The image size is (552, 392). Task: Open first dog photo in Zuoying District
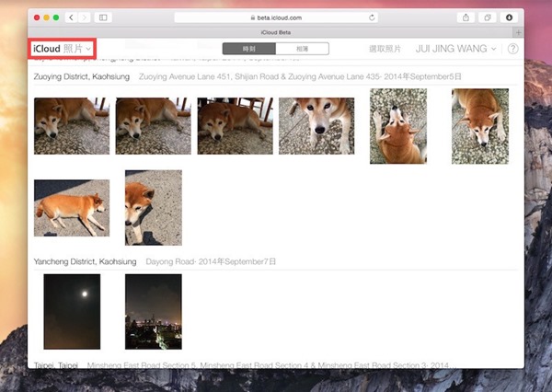pyautogui.click(x=71, y=126)
